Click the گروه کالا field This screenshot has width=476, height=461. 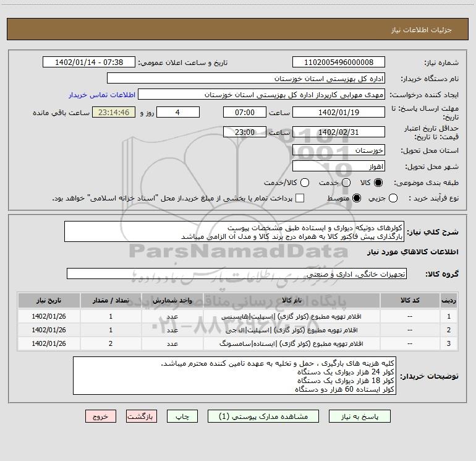click(237, 274)
